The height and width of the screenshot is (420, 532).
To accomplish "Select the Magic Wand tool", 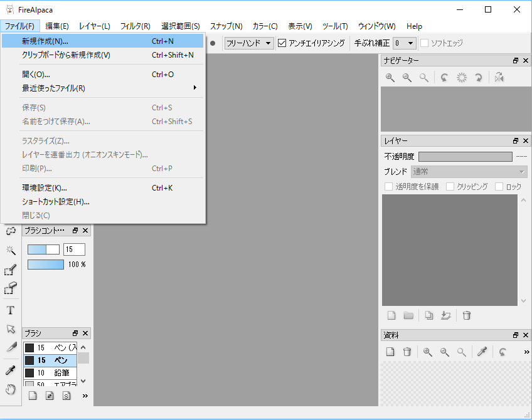I will (x=10, y=250).
